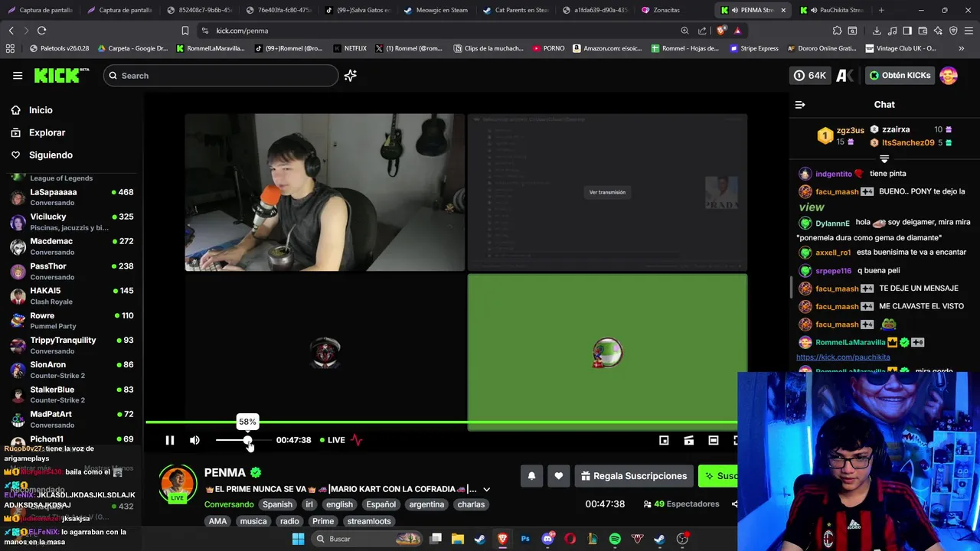This screenshot has height=551, width=980.
Task: Bookmark this page icon
Action: (x=185, y=31)
